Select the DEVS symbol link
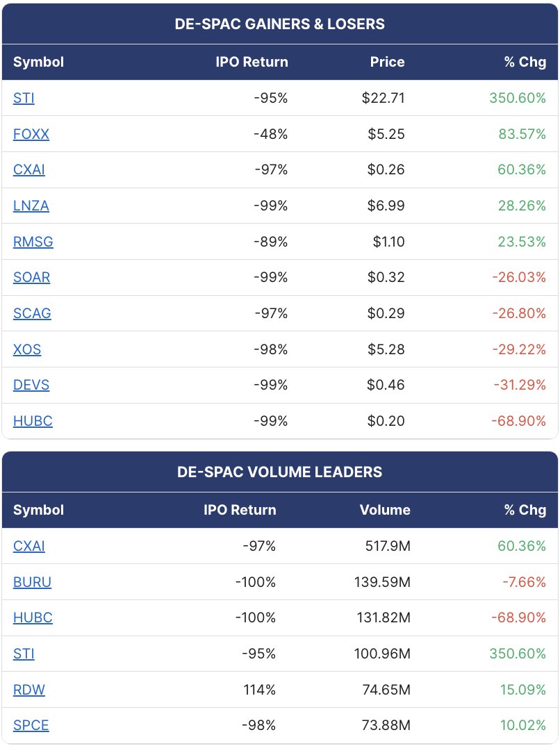This screenshot has width=560, height=746. (31, 385)
